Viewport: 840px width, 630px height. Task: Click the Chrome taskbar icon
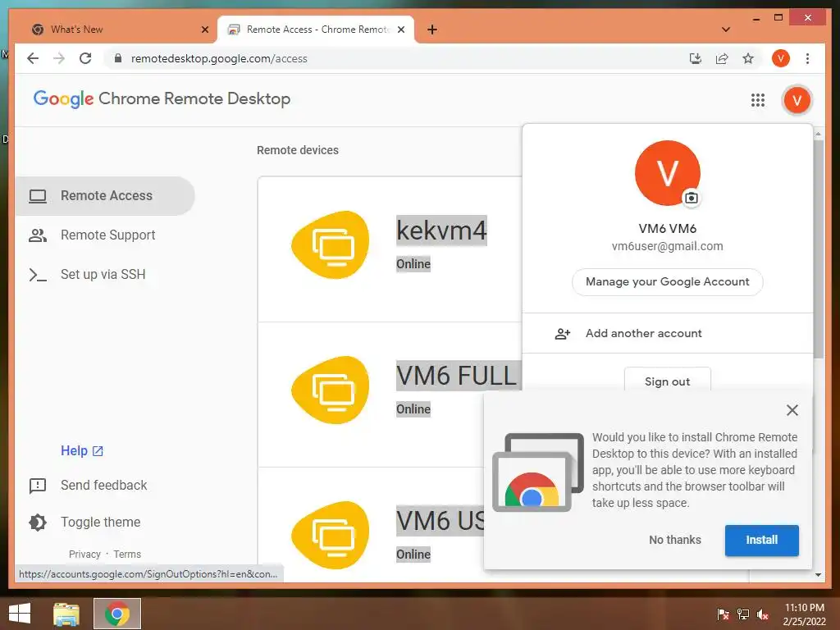[x=116, y=614]
